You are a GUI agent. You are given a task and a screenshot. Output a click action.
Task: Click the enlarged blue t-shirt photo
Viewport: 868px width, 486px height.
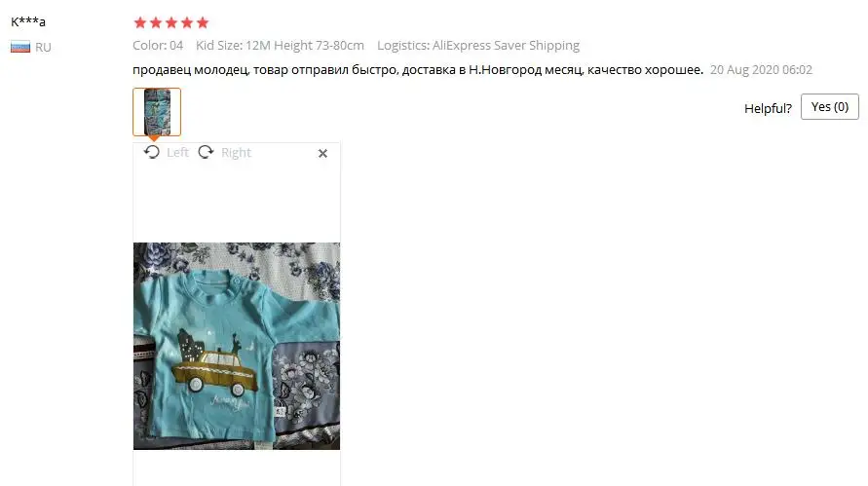click(237, 346)
